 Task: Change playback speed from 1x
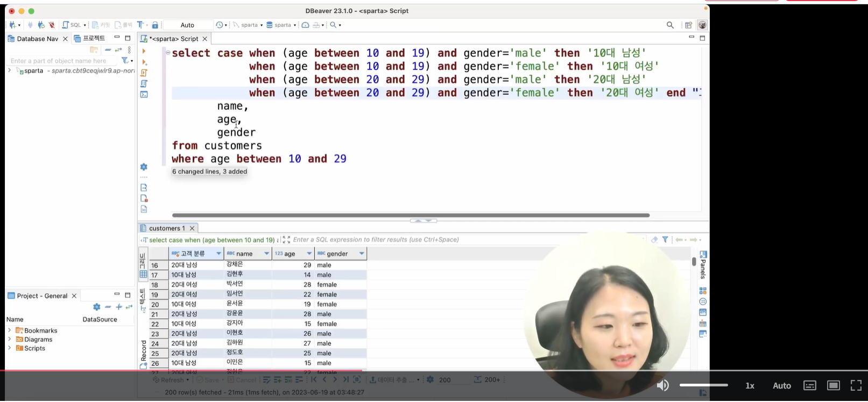coord(750,385)
